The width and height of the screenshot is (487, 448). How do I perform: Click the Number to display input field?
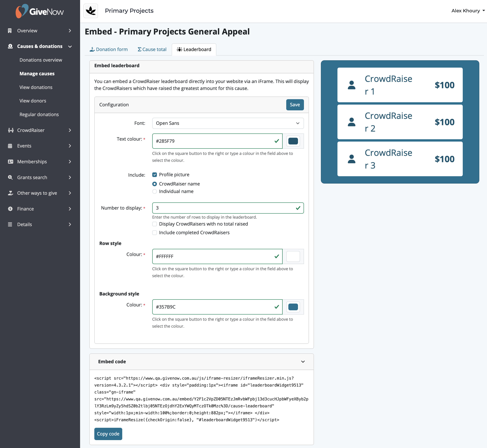(x=228, y=208)
